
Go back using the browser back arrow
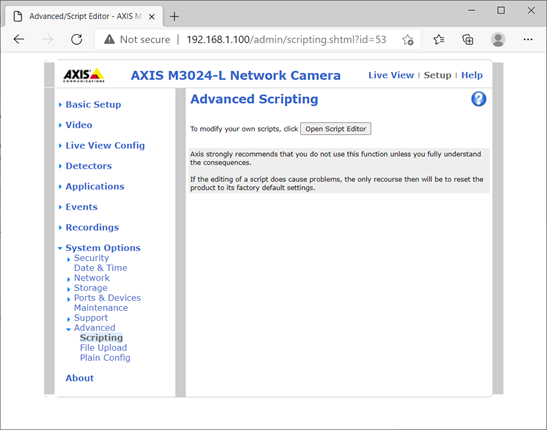[19, 39]
